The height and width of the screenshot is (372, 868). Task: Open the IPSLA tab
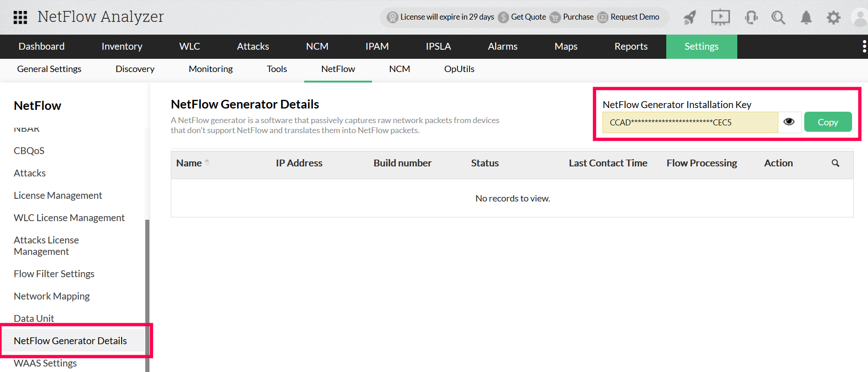tap(439, 46)
